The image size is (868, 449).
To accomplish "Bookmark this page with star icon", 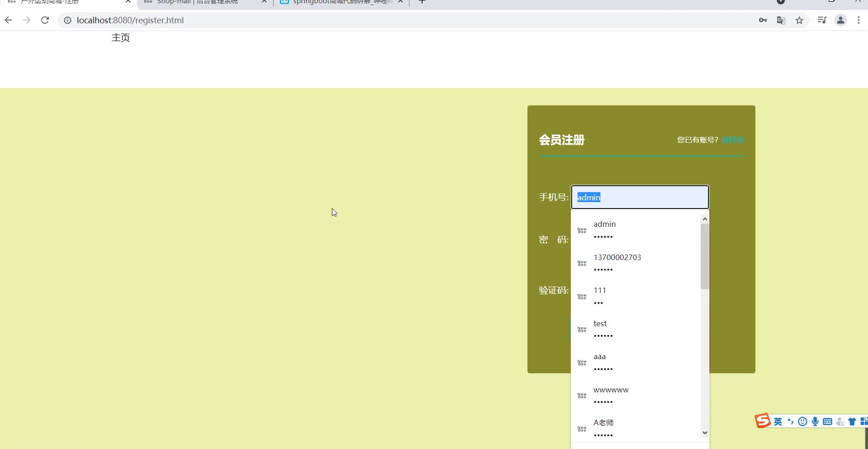I will point(799,20).
